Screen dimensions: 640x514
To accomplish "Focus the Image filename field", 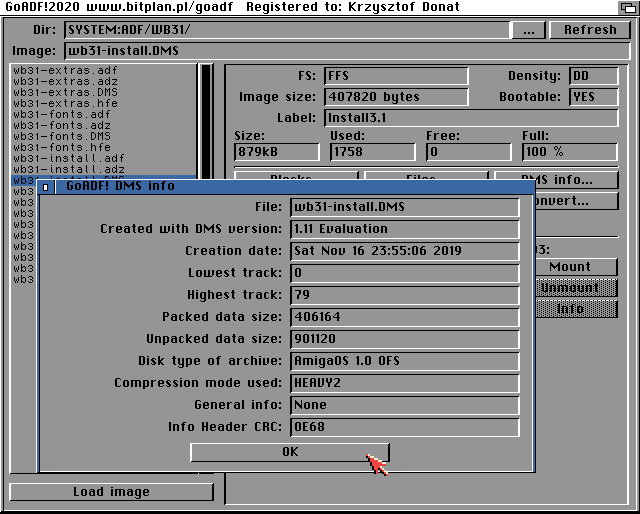I will coord(340,51).
